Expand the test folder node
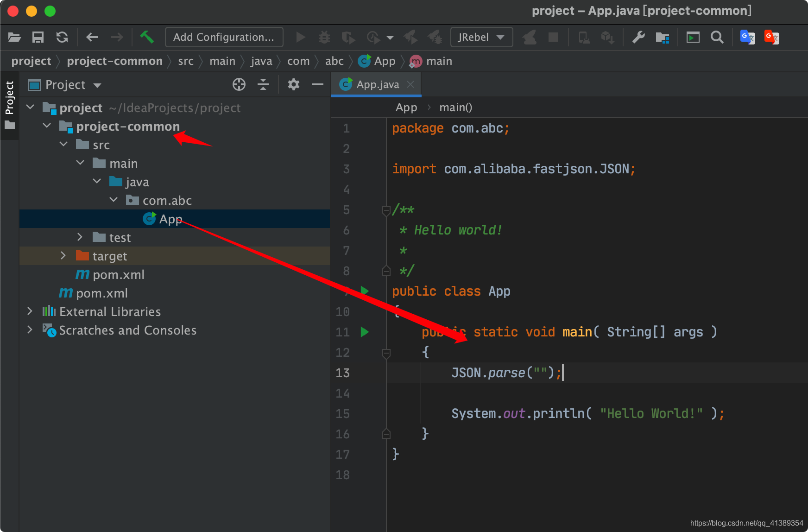Screen dimensions: 808x532 point(80,237)
